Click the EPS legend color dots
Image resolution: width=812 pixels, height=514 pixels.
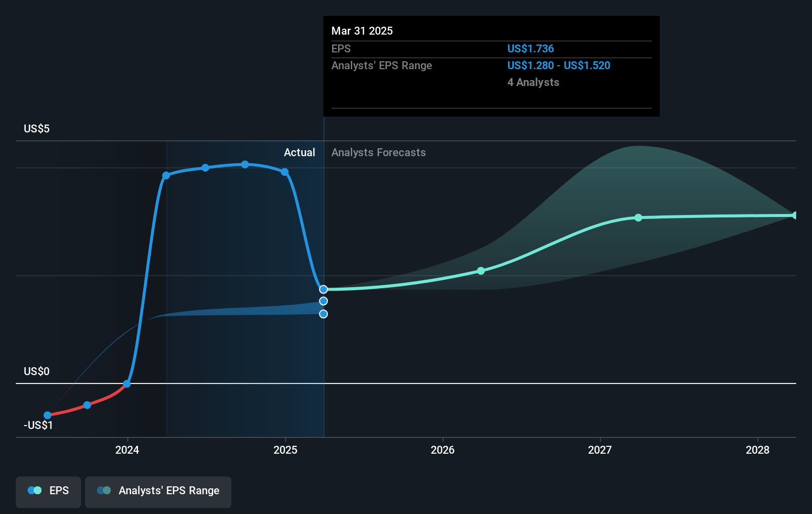35,490
